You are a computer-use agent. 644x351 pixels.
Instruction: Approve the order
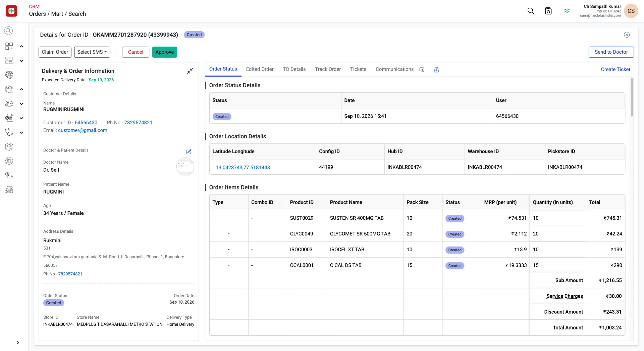(x=164, y=52)
